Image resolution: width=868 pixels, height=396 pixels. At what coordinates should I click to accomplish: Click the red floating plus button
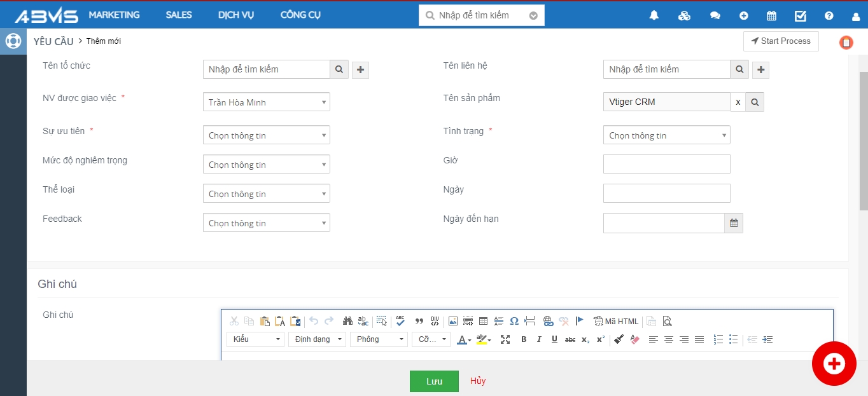(834, 364)
